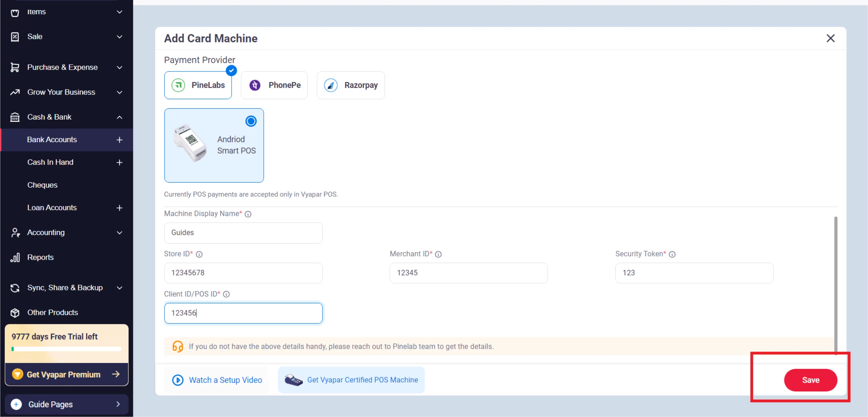Click the Sync, Share & Backup refresh icon

(15, 288)
